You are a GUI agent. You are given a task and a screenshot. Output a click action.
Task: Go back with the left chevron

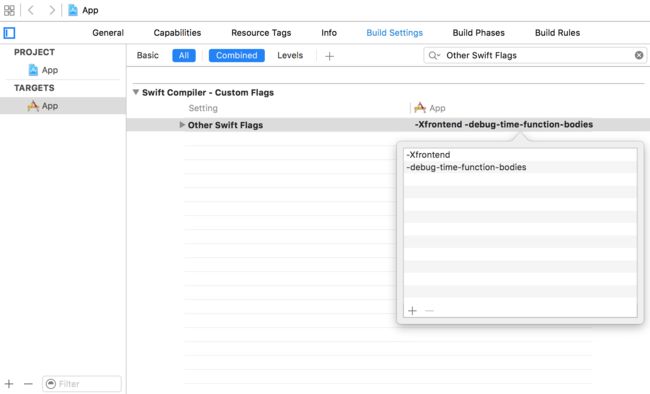click(31, 10)
